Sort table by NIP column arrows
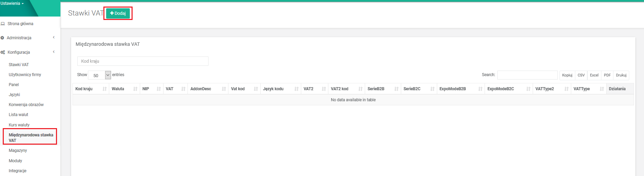This screenshot has height=176, width=644. (159, 89)
